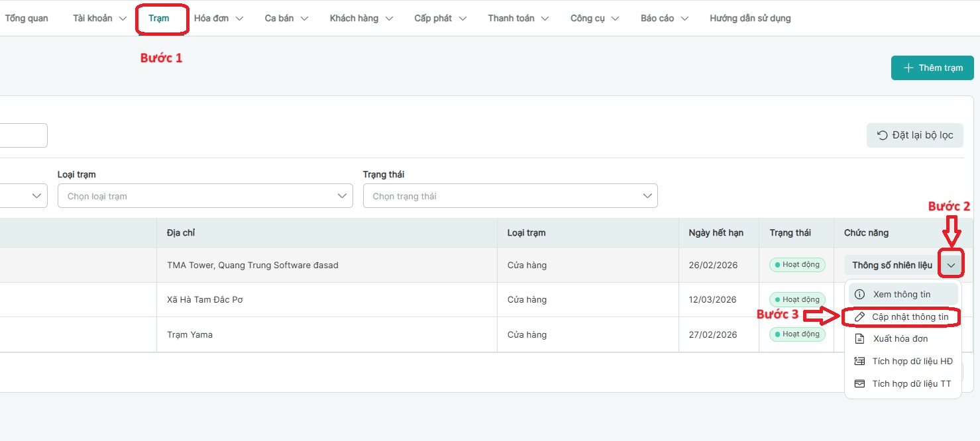
Task: Click the Tích hợp dữ liệu HĐ icon
Action: [x=859, y=362]
